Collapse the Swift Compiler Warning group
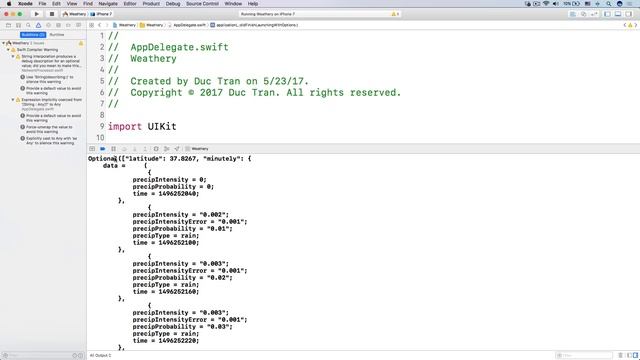Image resolution: width=640 pixels, height=360 pixels. tap(8, 50)
